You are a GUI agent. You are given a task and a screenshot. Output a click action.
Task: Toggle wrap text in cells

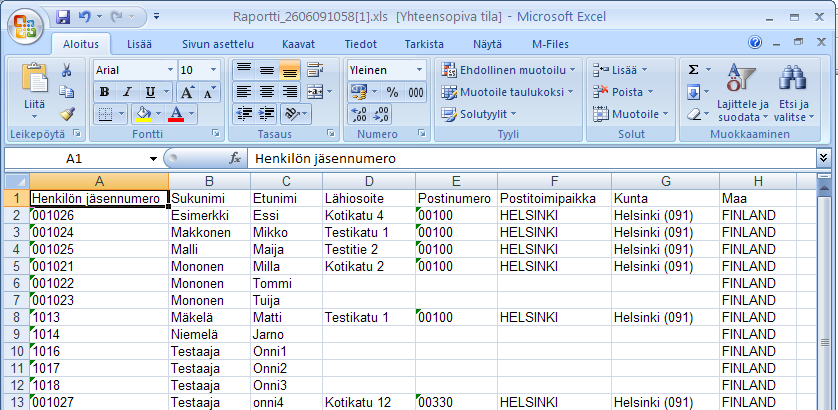click(316, 70)
